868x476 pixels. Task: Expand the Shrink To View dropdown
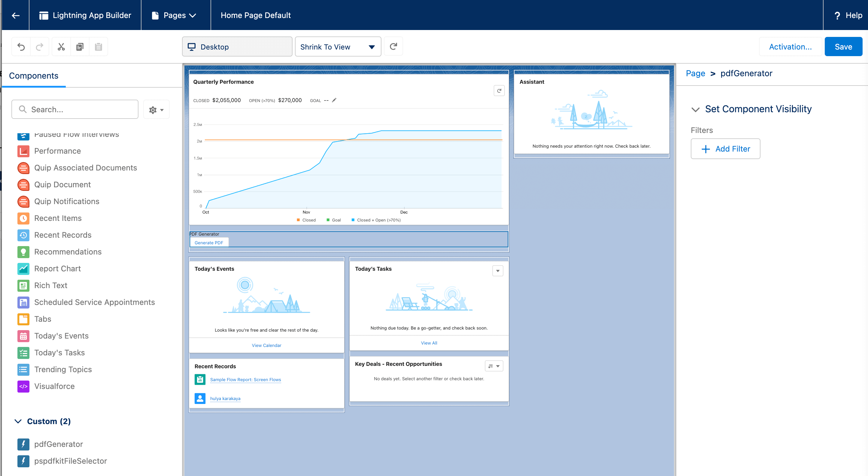tap(371, 47)
